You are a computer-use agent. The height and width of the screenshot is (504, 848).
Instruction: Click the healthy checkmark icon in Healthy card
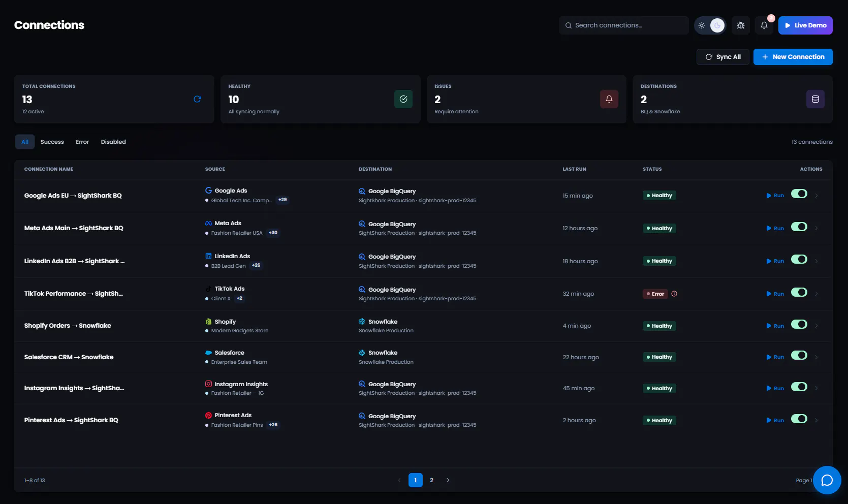point(403,99)
